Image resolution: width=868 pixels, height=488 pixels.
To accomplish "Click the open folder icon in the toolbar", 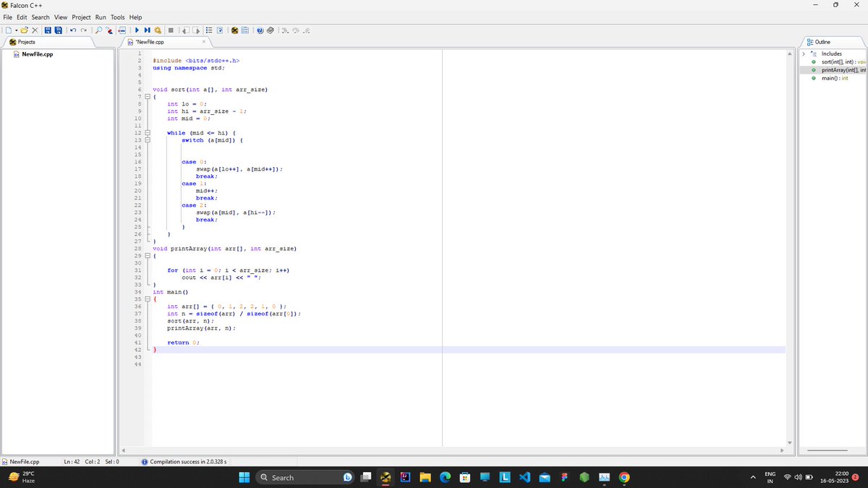I will pos(25,30).
